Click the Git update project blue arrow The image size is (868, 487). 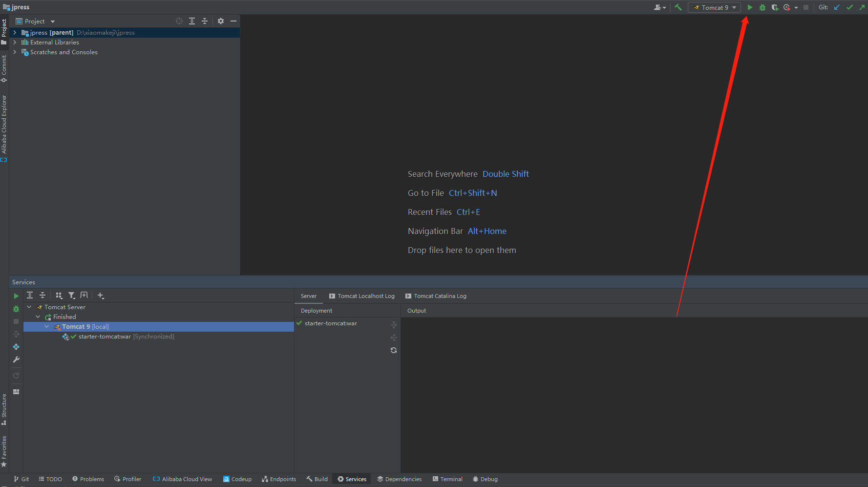(837, 7)
